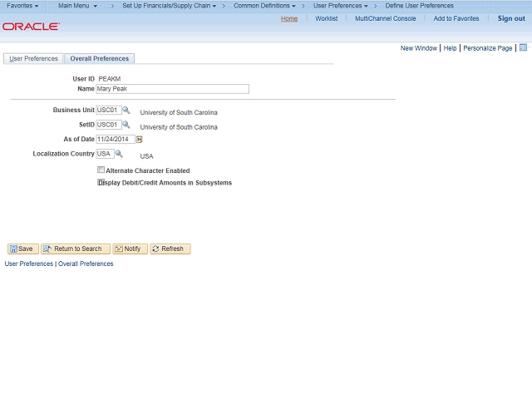Select the Overall Preferences tab
This screenshot has width=532, height=399.
tap(100, 58)
